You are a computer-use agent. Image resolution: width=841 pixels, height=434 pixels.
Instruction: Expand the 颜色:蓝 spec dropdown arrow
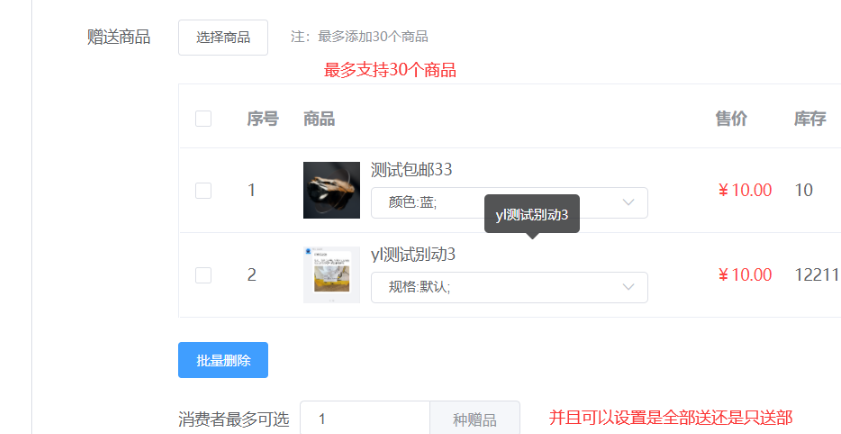pos(628,202)
